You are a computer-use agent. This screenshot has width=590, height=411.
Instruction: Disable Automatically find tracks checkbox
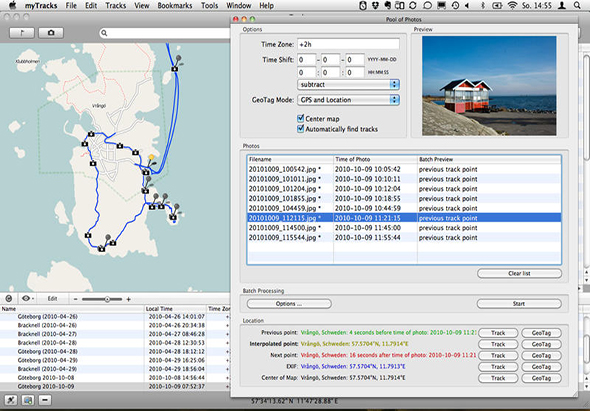(301, 129)
